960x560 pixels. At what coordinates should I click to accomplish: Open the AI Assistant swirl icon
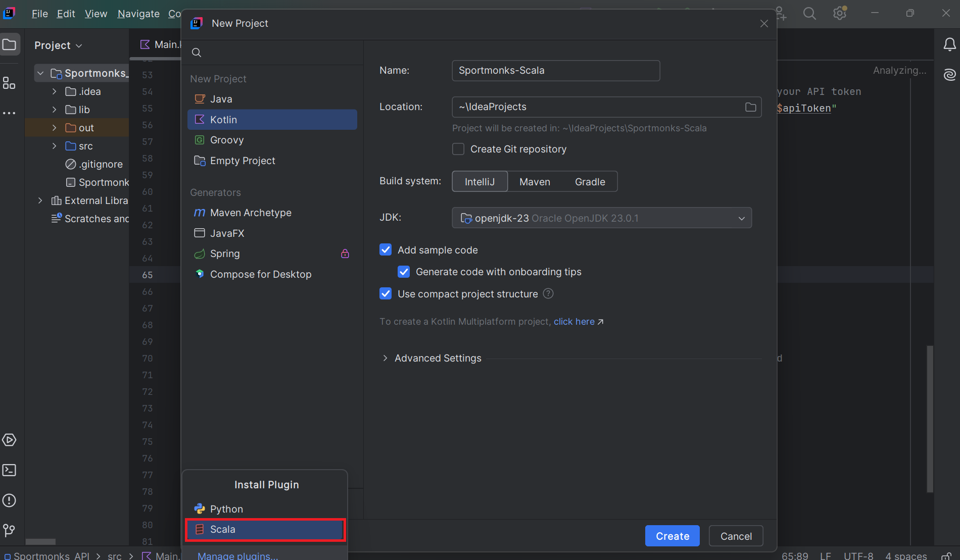pos(949,75)
